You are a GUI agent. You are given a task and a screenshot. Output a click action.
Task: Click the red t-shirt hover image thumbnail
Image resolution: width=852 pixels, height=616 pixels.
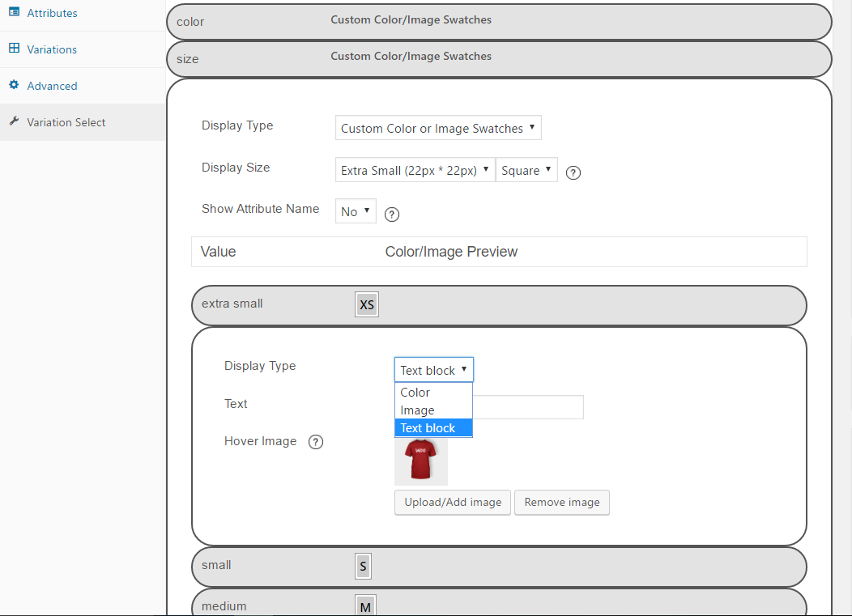421,461
